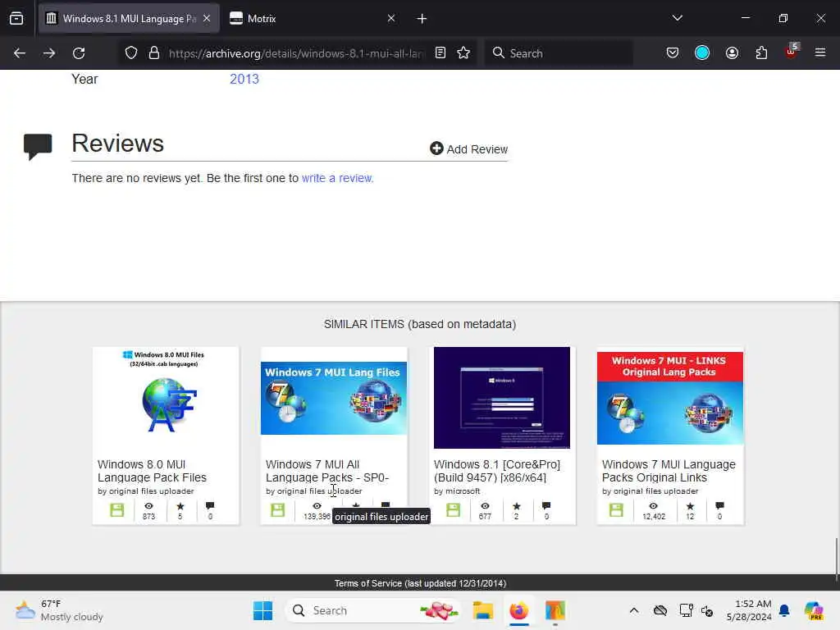Screen dimensions: 840x630
Task: Open Windows 8.0 MUI Language Pack Files title
Action: coord(152,472)
